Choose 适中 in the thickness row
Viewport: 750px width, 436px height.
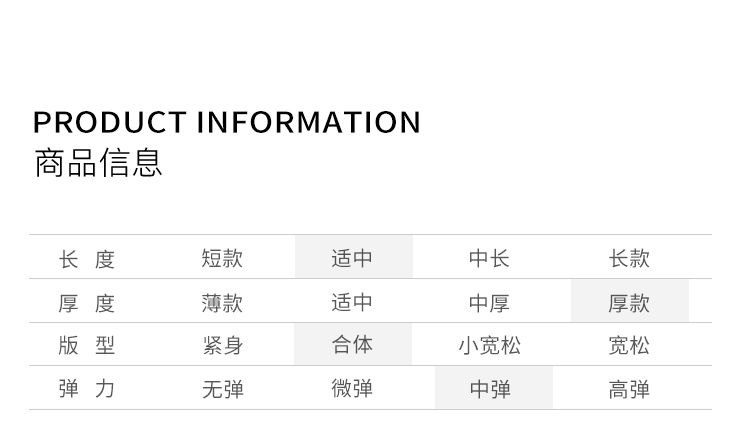pos(352,301)
